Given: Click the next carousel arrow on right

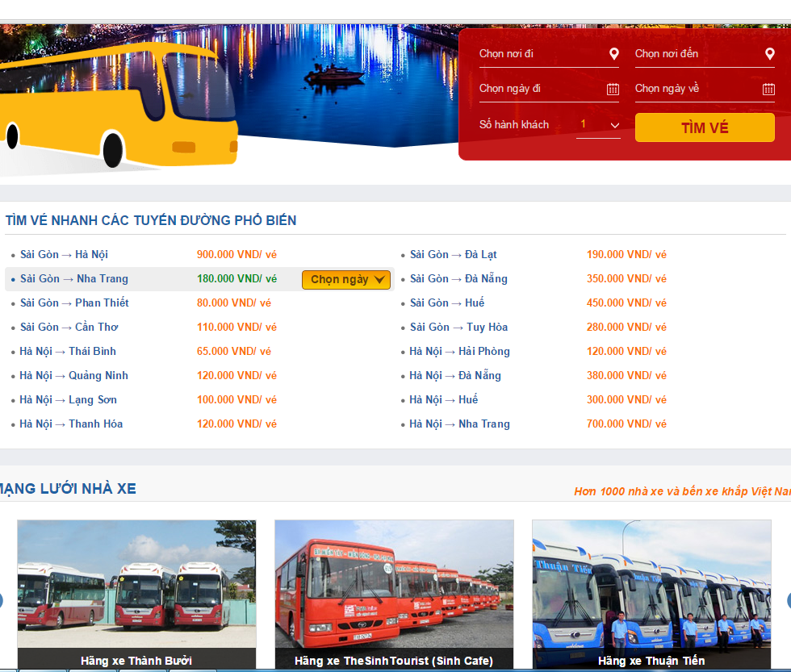Looking at the screenshot, I should [788, 601].
